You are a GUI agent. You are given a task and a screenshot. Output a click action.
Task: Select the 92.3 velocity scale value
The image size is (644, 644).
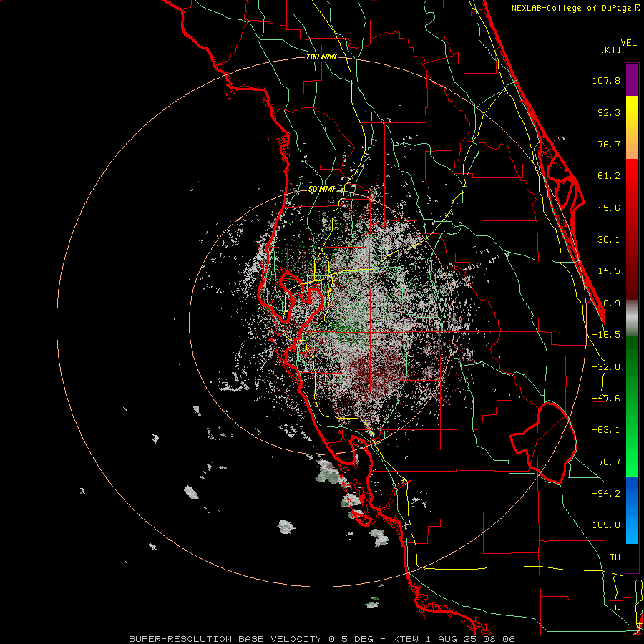pos(609,112)
